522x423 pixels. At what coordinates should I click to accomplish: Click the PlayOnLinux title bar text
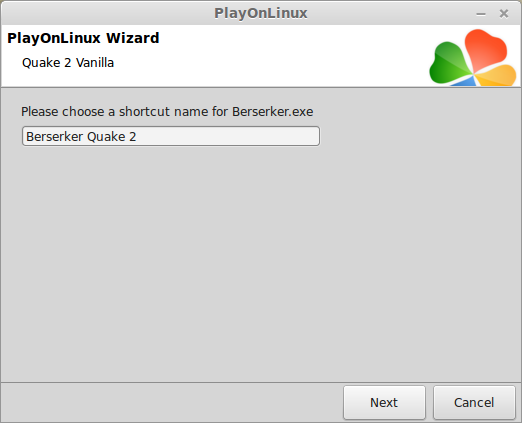coord(261,13)
